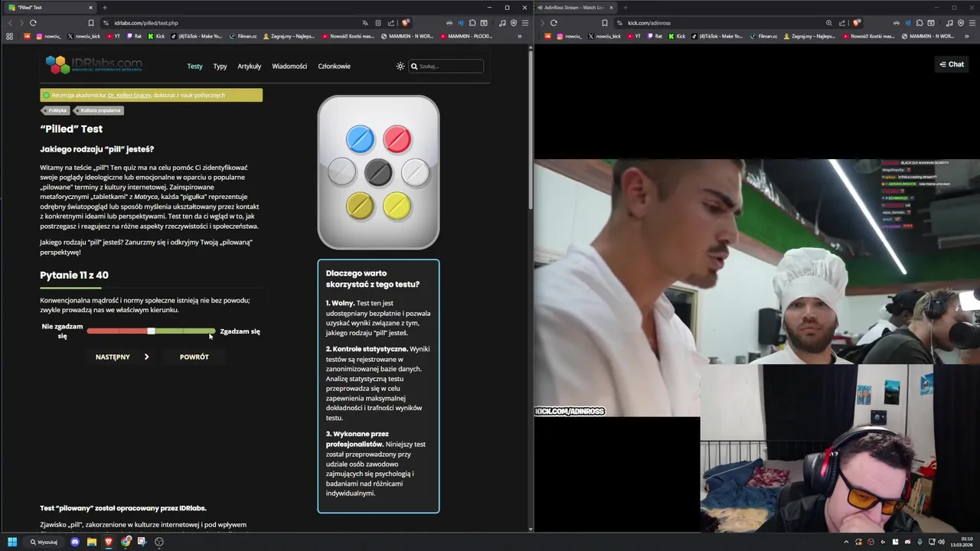Open extensions puzzle icon in left browser
980x551 pixels.
point(472,23)
